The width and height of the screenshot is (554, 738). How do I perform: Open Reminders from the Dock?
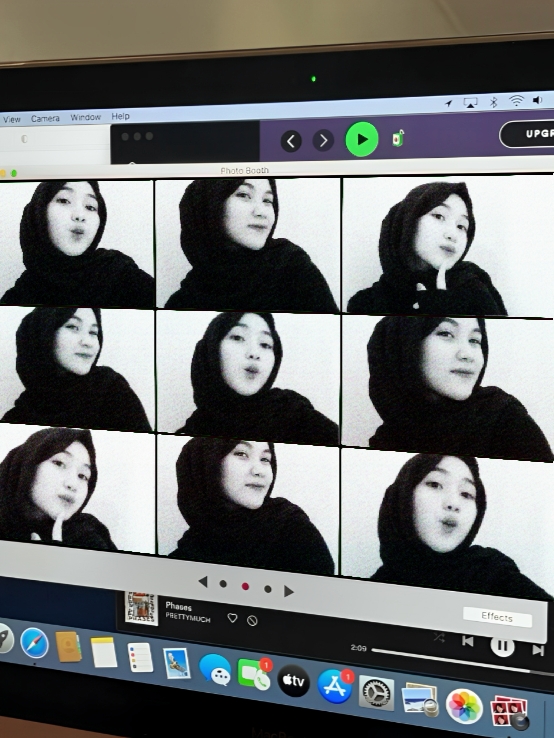[140, 657]
